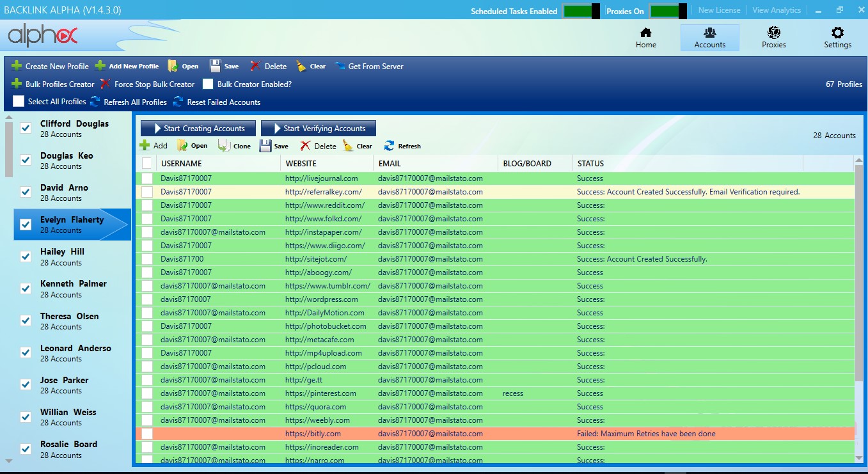868x474 pixels.
Task: Clear profiles with top toolbar broom icon
Action: (301, 66)
